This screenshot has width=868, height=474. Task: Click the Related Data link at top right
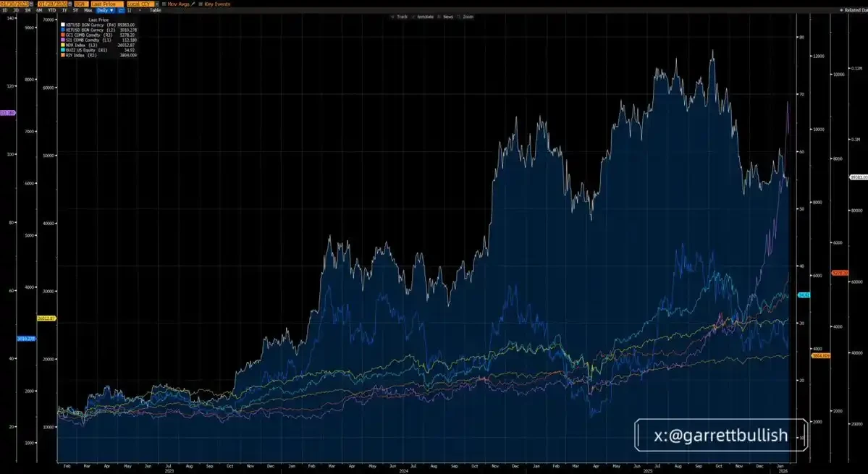coord(853,10)
